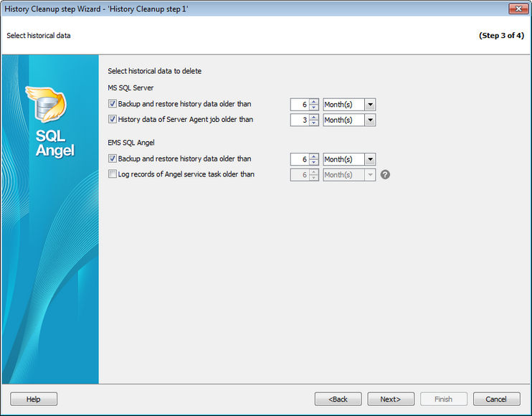
Task: Click the help question mark icon
Action: tap(385, 175)
